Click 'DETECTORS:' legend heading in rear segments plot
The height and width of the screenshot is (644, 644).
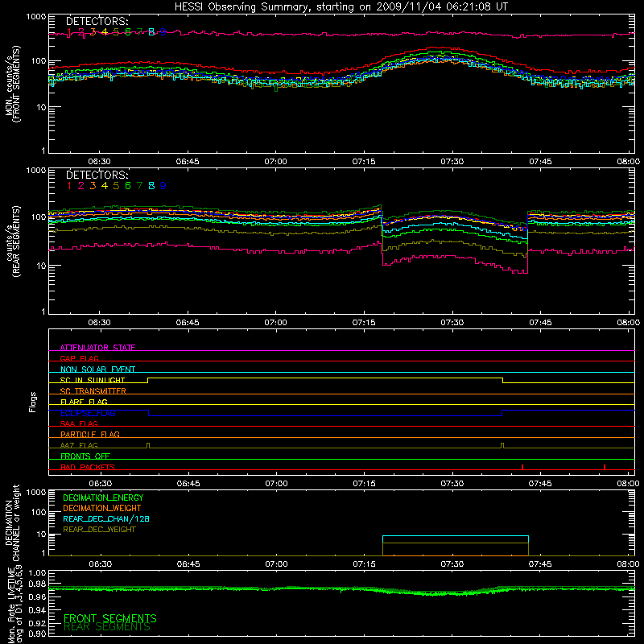coord(97,175)
